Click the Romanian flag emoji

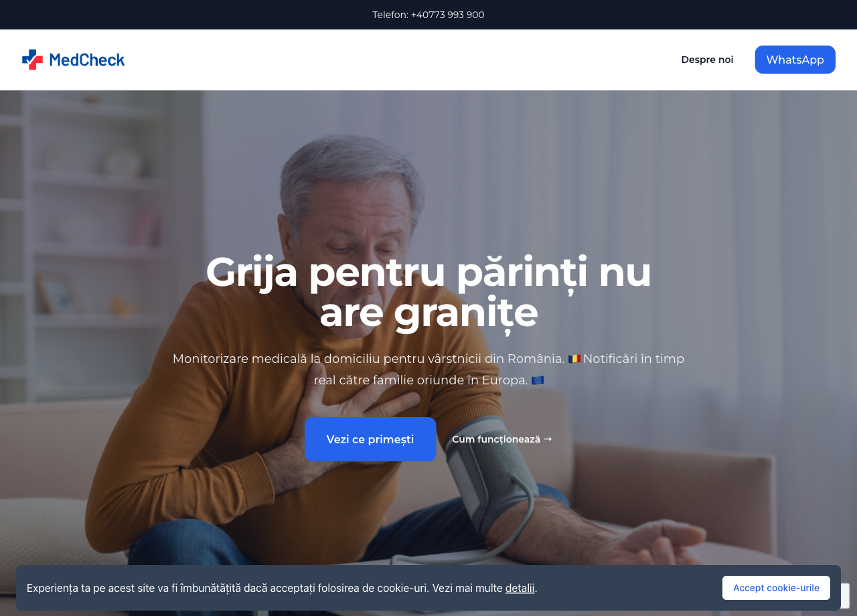tap(574, 359)
